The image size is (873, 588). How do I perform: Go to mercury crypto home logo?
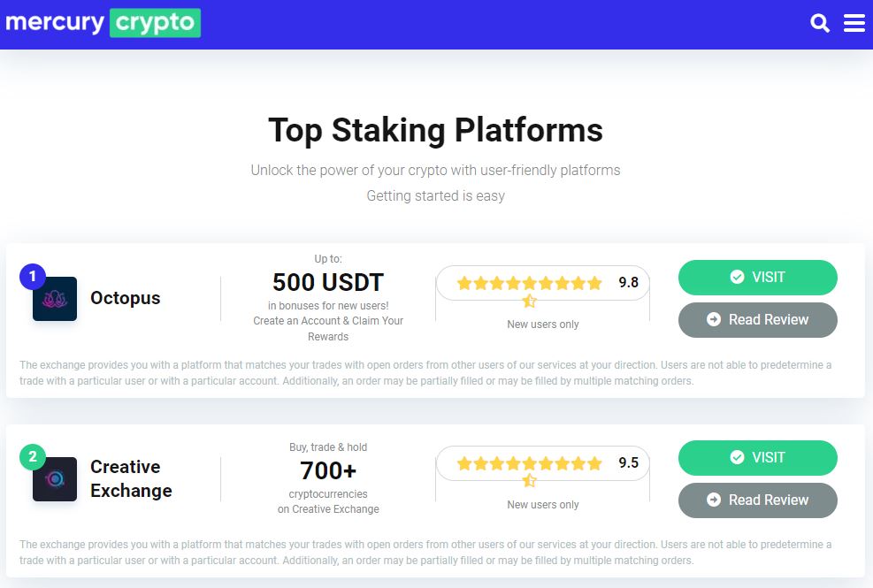pos(103,23)
